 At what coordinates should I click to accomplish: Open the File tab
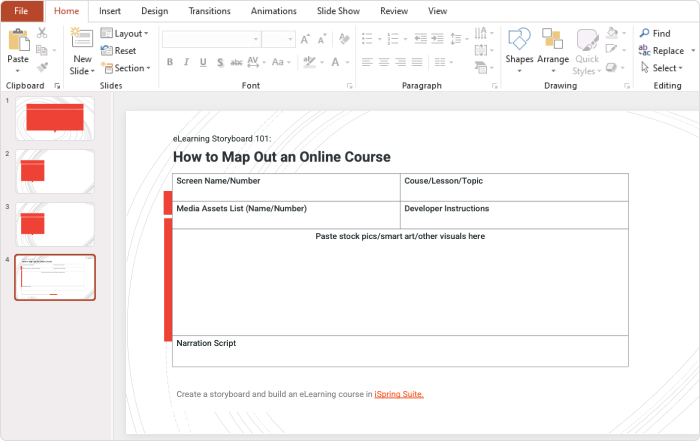tap(21, 11)
